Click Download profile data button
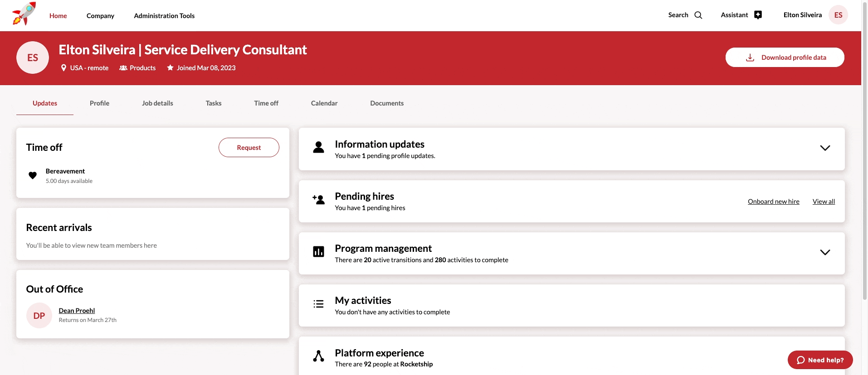This screenshot has width=868, height=375. pyautogui.click(x=785, y=58)
